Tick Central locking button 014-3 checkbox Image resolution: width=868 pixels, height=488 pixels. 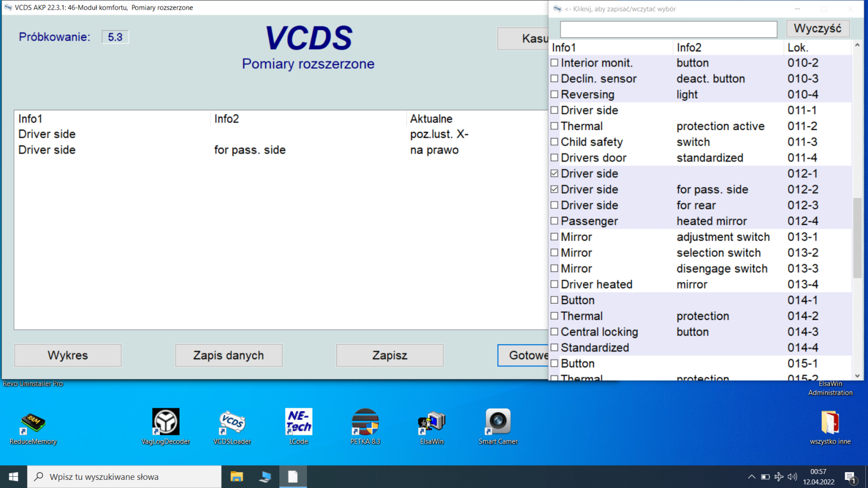(x=554, y=332)
